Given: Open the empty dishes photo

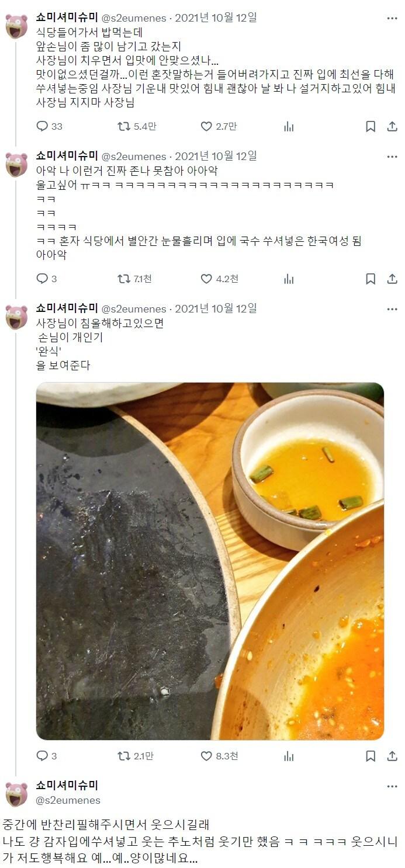Looking at the screenshot, I should coord(210,561).
